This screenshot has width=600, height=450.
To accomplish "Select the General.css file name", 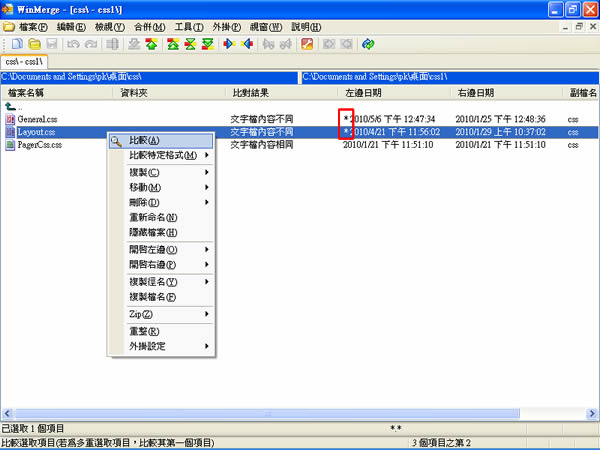I will (x=37, y=119).
